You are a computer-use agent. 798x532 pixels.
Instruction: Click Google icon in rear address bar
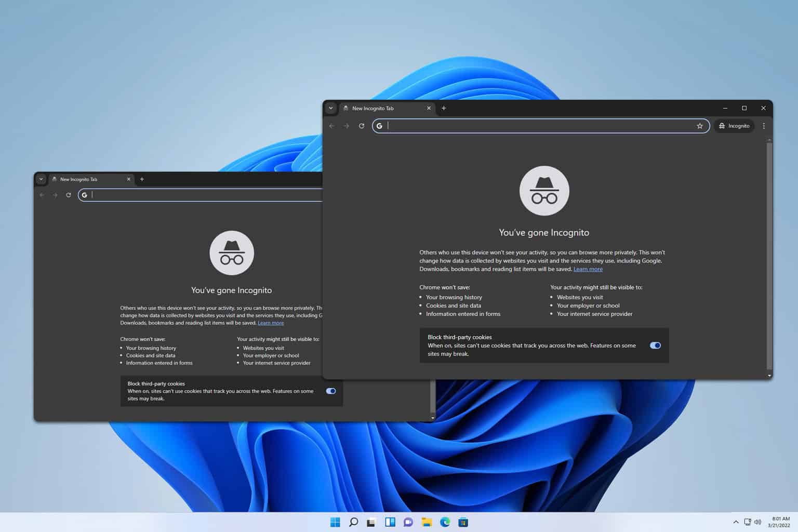coord(84,195)
